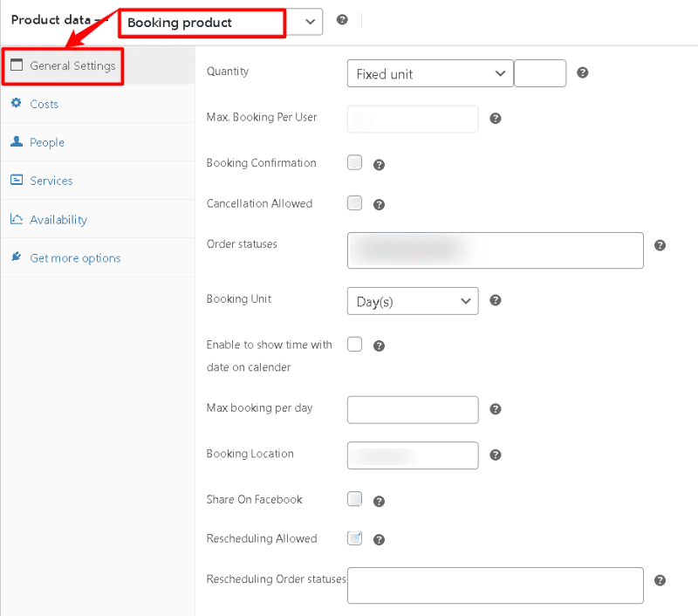The image size is (698, 616).
Task: Expand the Fixed unit quantity dropdown
Action: (x=429, y=73)
